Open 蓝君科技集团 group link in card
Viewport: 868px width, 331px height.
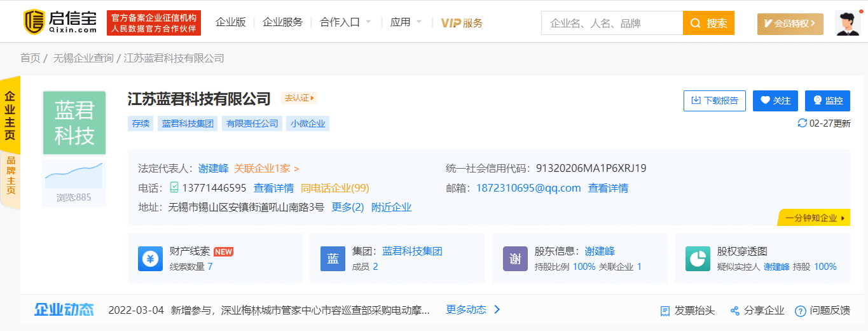coord(412,251)
